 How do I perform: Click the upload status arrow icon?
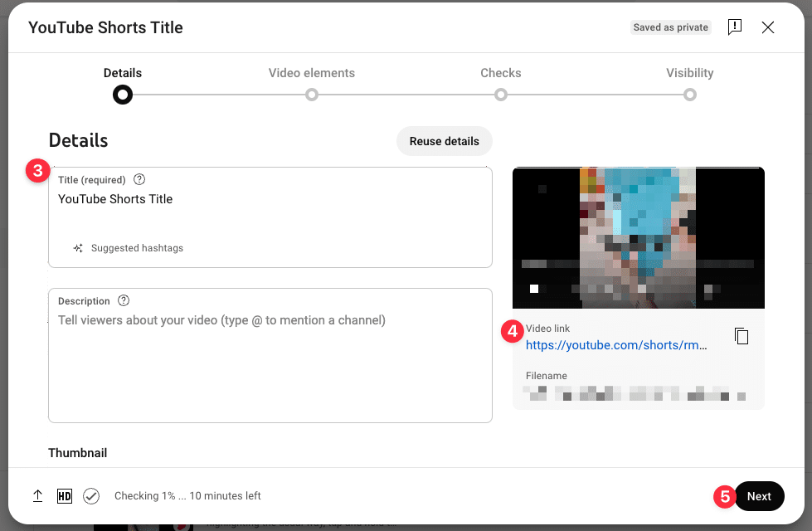[38, 496]
